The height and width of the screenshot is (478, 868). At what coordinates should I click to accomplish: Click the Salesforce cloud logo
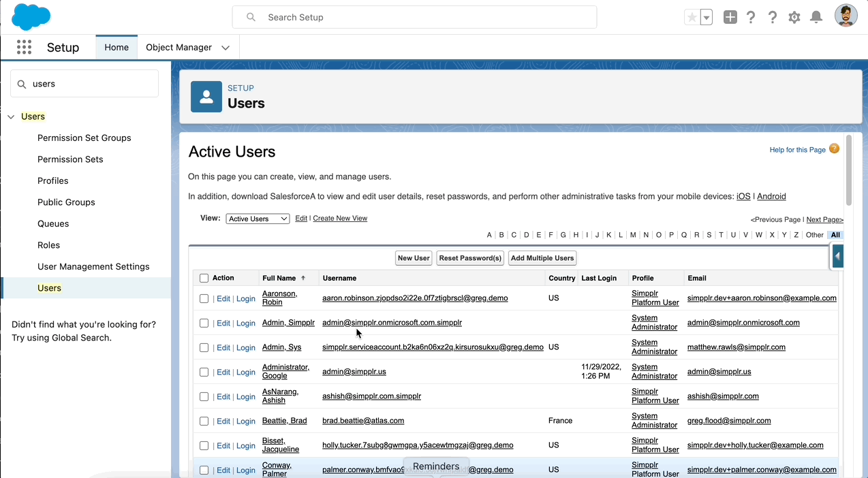coord(31,17)
